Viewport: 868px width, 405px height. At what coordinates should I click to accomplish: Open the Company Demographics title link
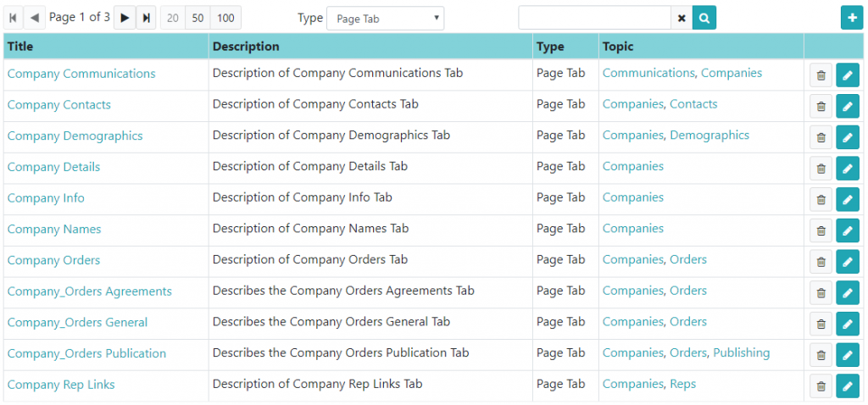point(75,136)
